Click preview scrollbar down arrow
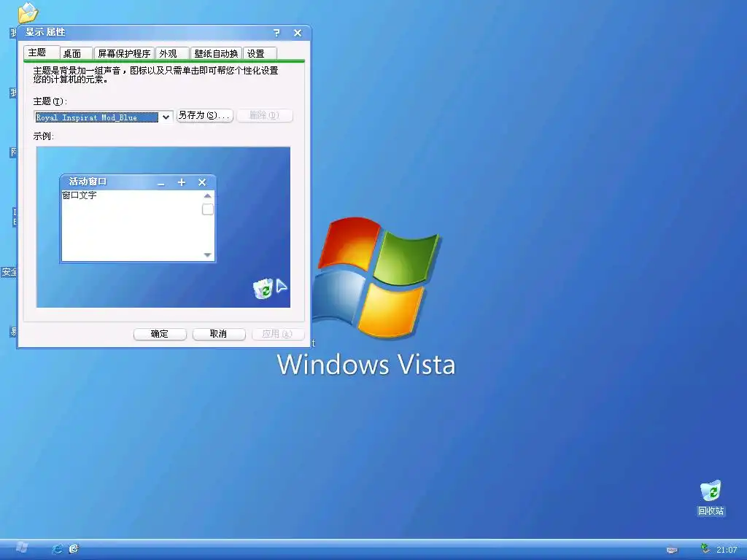Image resolution: width=747 pixels, height=560 pixels. click(x=208, y=254)
